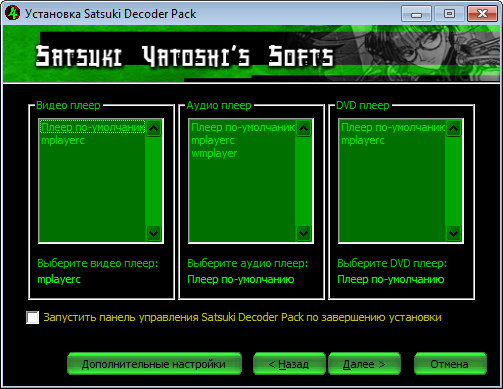Screen dimensions: 503x389
Task: Minimize the installer window
Action: (416, 14)
